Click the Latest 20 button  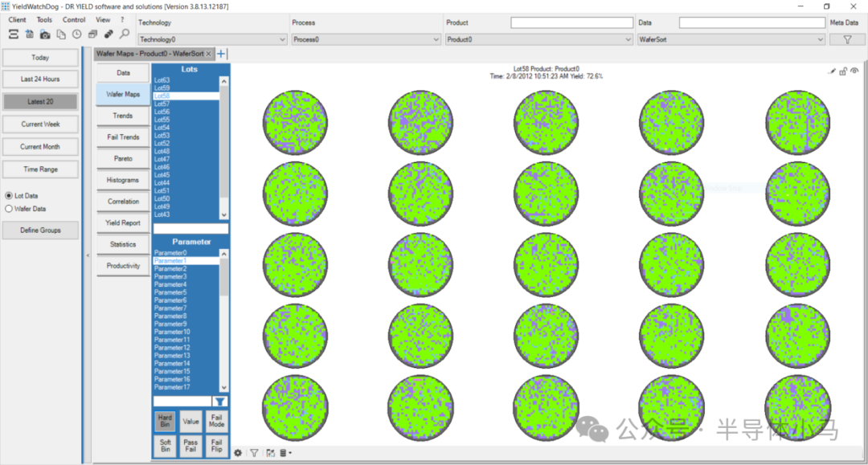(x=40, y=102)
